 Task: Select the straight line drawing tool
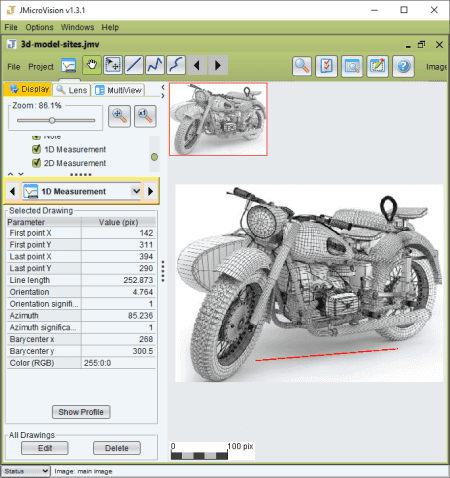(x=134, y=65)
